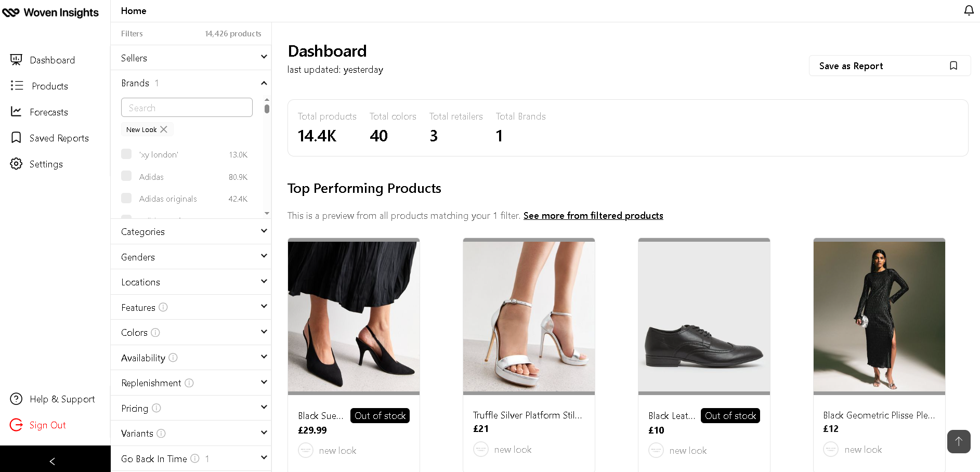Open Settings from sidebar menu
The height and width of the screenshot is (472, 980).
tap(46, 164)
